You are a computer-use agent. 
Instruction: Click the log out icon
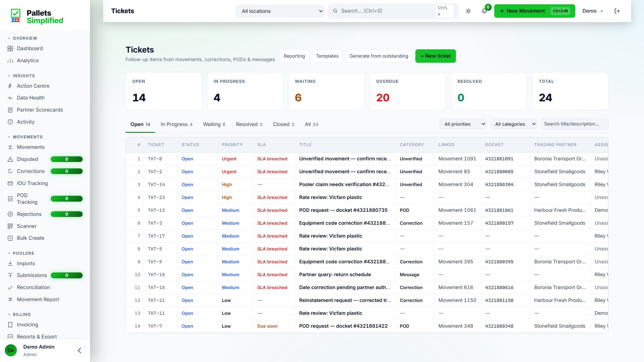click(x=617, y=11)
